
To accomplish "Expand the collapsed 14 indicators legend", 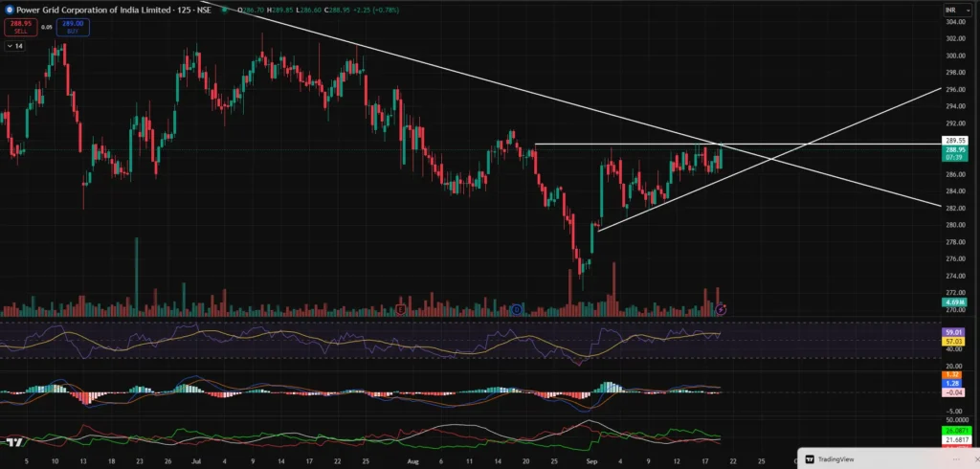I will (16, 46).
